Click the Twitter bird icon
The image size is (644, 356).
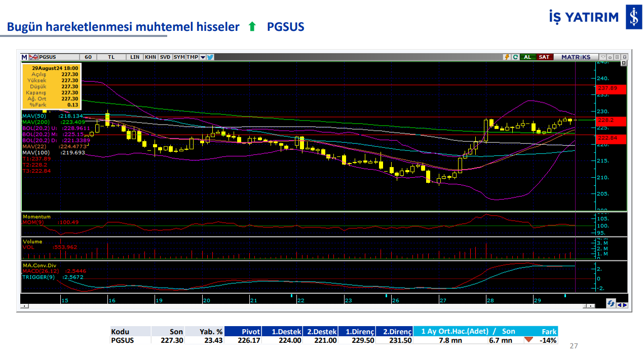click(x=210, y=57)
